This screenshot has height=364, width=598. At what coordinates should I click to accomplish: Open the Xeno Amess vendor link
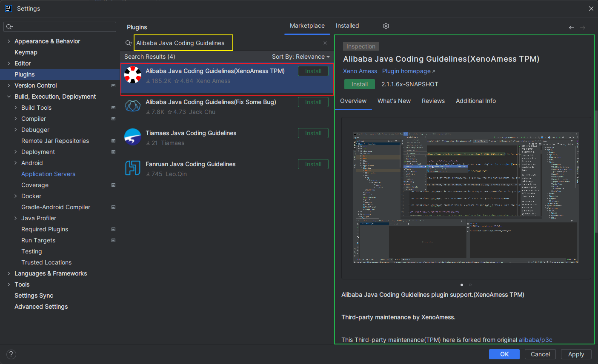coord(360,71)
